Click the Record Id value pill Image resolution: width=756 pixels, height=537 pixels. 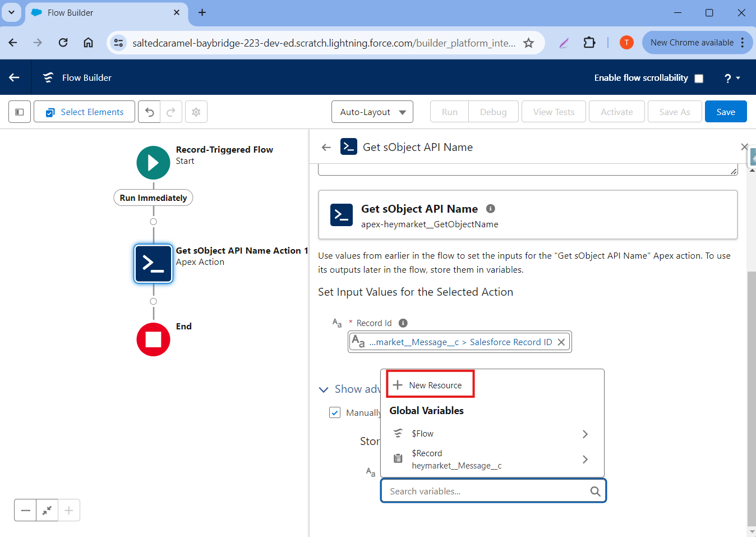point(459,342)
